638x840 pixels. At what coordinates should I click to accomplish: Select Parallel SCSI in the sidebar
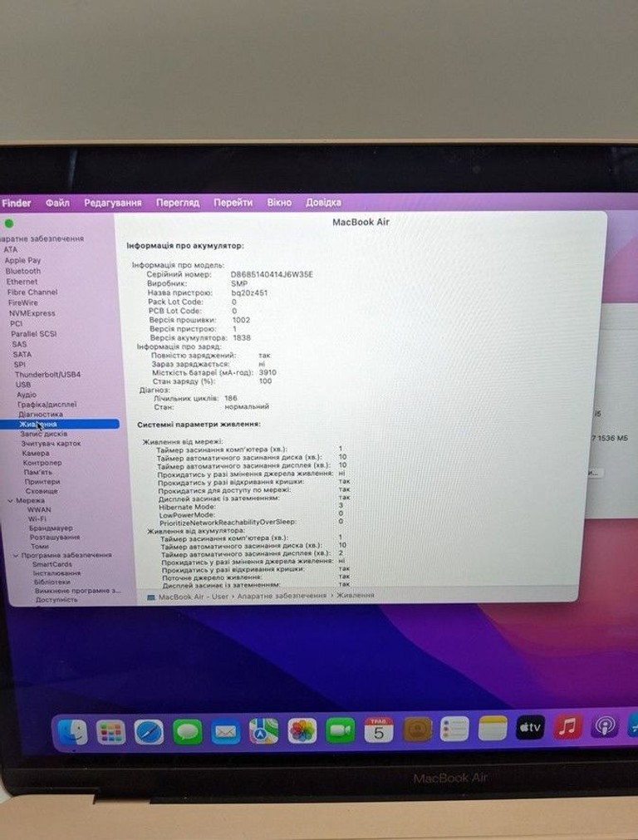pyautogui.click(x=34, y=334)
